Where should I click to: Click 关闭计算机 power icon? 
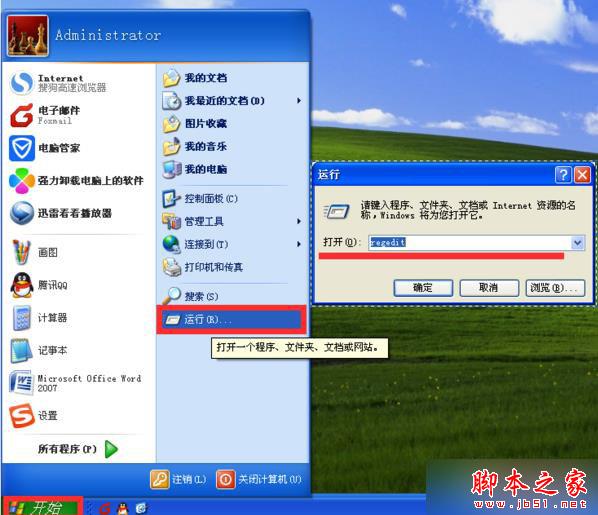[x=226, y=479]
